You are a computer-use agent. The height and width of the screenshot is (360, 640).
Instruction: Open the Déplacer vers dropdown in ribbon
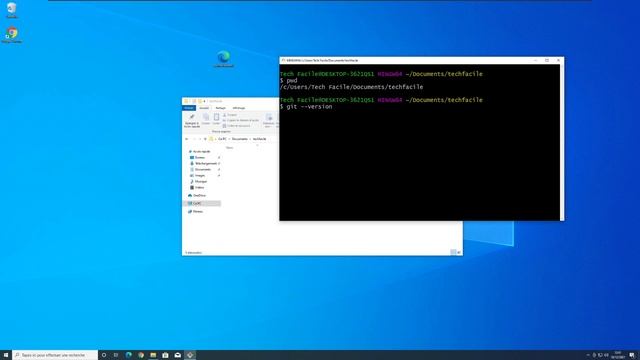(269, 121)
